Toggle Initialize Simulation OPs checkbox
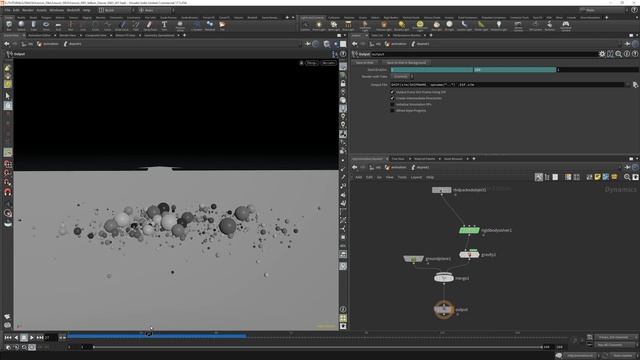This screenshot has width=640, height=360. point(392,104)
